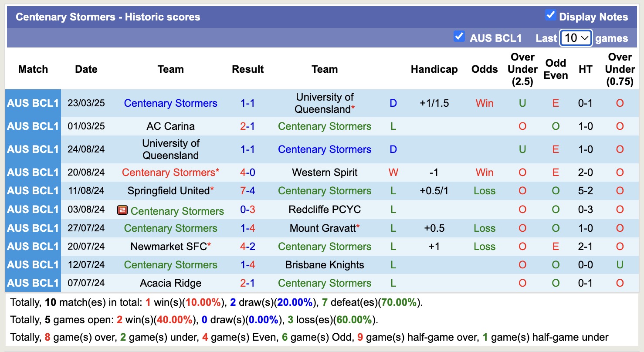Click the AC Carina team link
The image size is (644, 352).
coord(170,126)
